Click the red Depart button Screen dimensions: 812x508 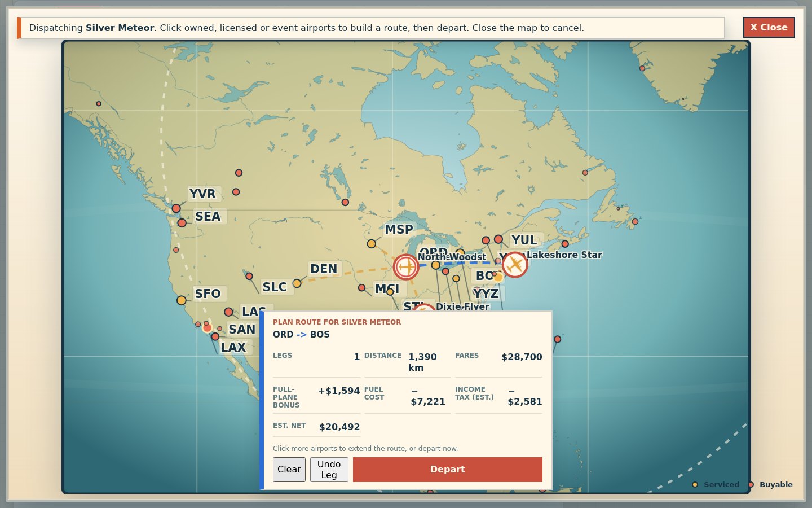[x=448, y=470]
